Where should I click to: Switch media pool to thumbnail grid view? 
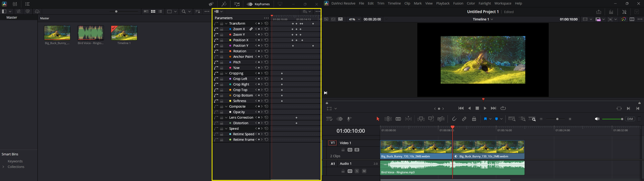click(153, 11)
